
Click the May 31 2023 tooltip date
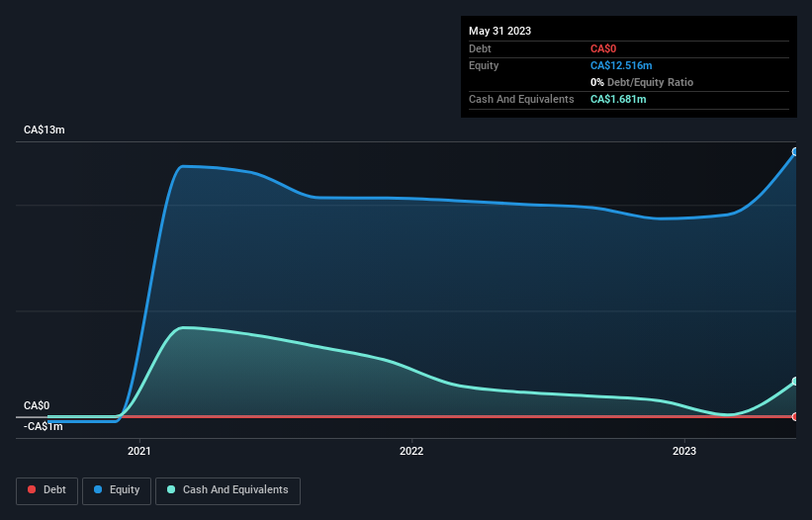pyautogui.click(x=499, y=31)
